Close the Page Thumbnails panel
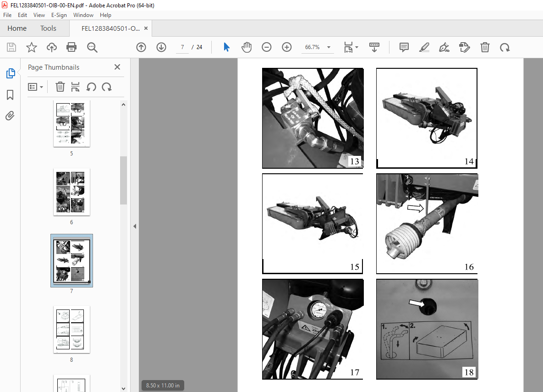Viewport: 543px width, 392px height. click(x=117, y=67)
